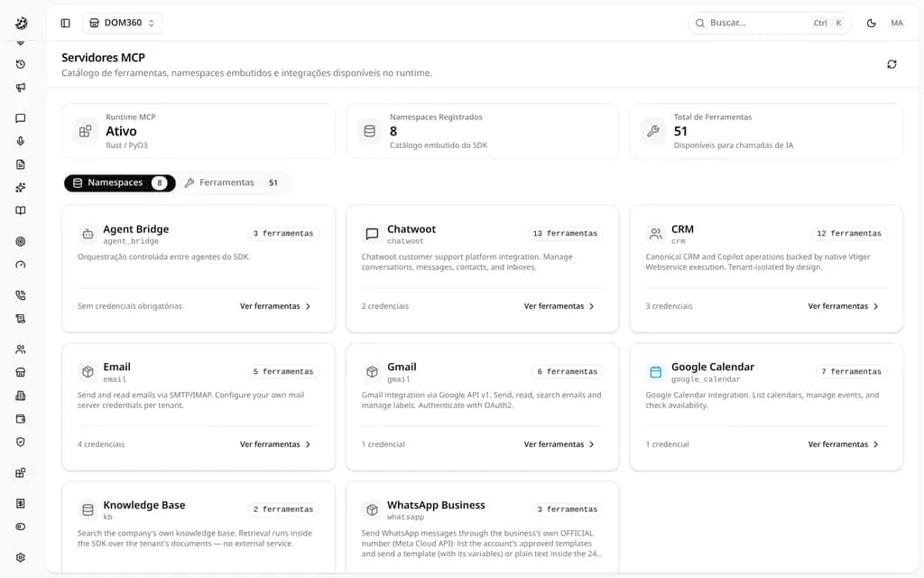The width and height of the screenshot is (924, 578).
Task: Click the Agent Bridge robot icon
Action: [x=88, y=234]
